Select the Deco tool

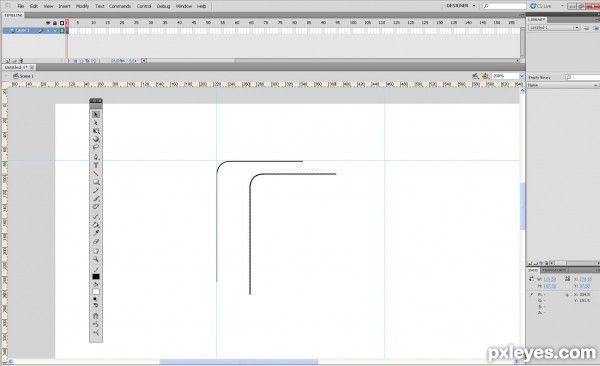(96, 207)
